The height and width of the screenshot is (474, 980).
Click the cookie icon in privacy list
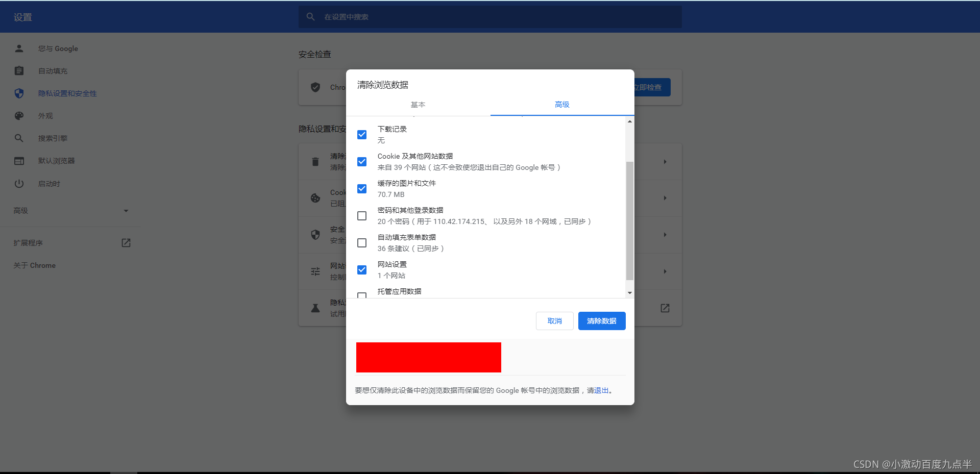tap(315, 198)
